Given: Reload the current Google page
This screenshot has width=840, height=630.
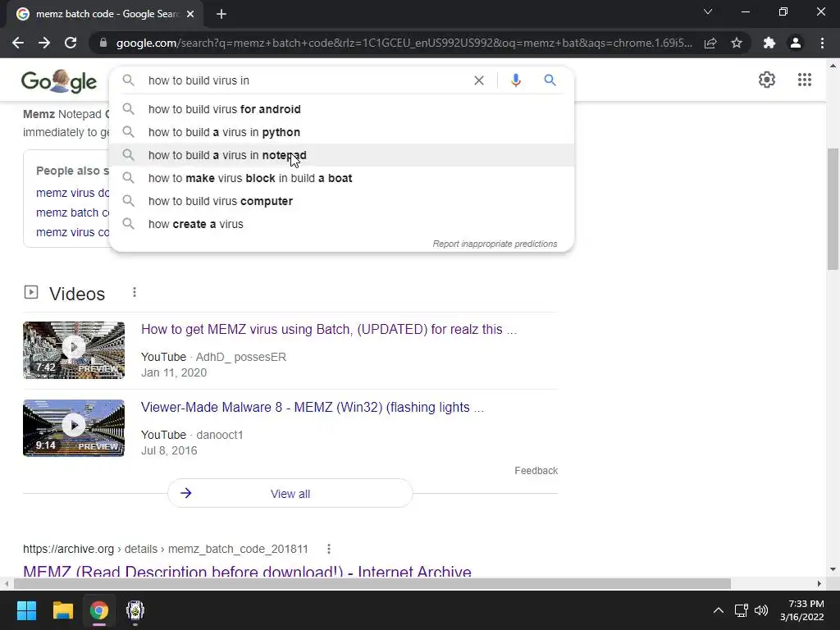Looking at the screenshot, I should tap(71, 43).
